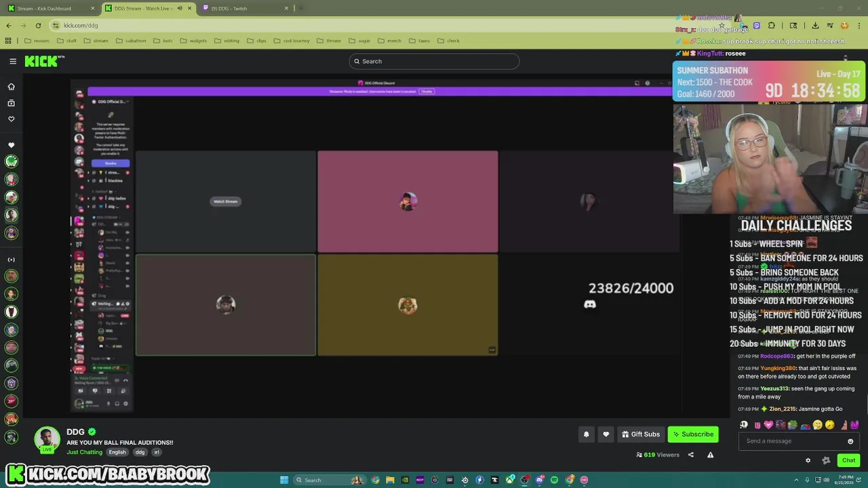Follow DDG with the heart button

pos(606,434)
